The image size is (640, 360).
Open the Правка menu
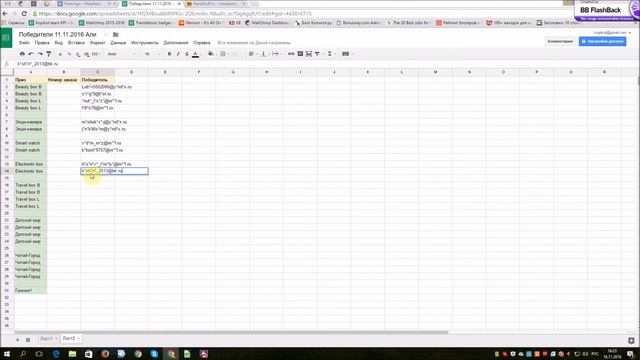42,42
